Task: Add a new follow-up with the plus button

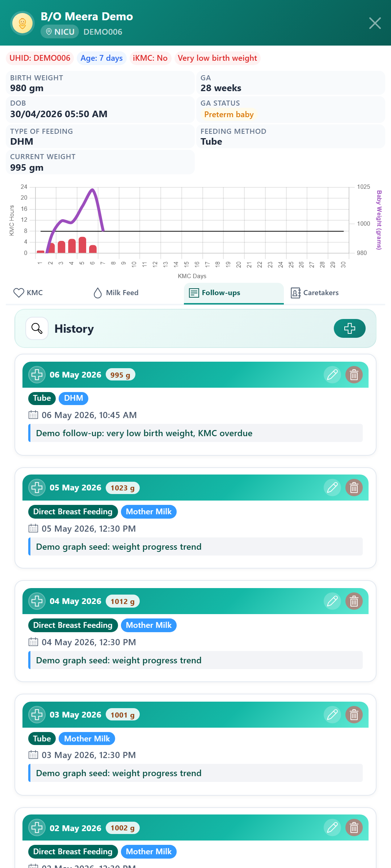Action: point(349,328)
